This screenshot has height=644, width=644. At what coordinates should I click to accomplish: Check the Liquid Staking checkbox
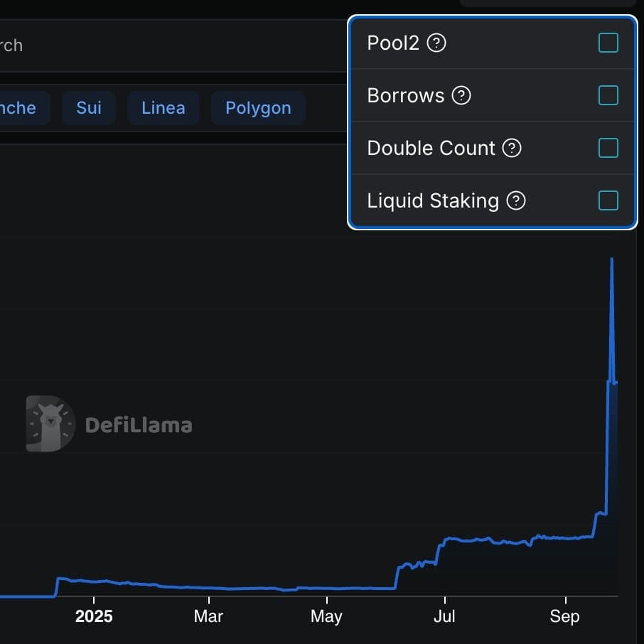tap(608, 201)
